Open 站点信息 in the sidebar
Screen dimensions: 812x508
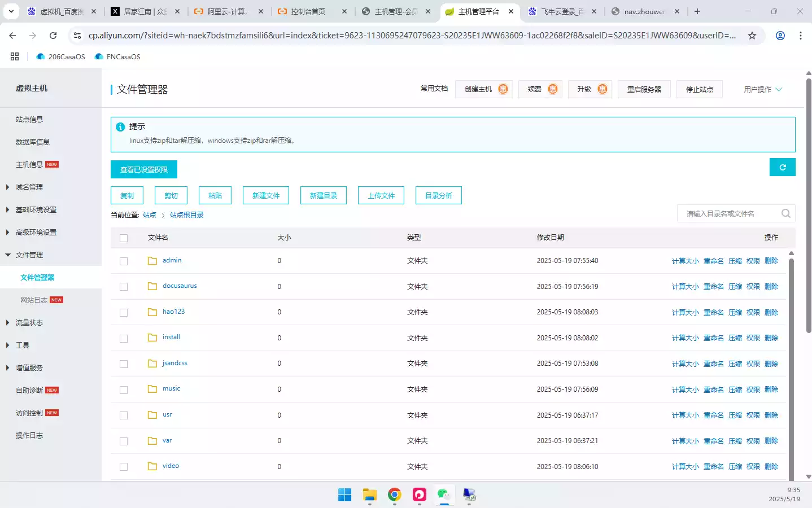point(29,120)
